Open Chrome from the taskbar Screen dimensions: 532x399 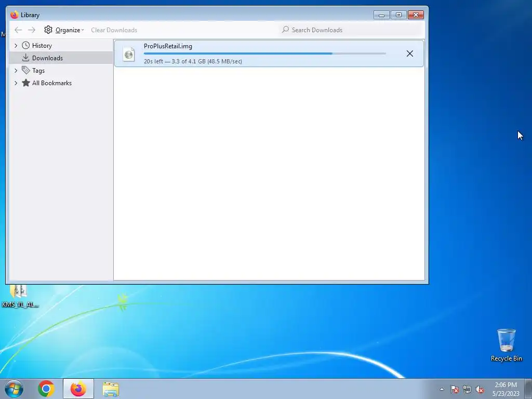[x=46, y=389]
